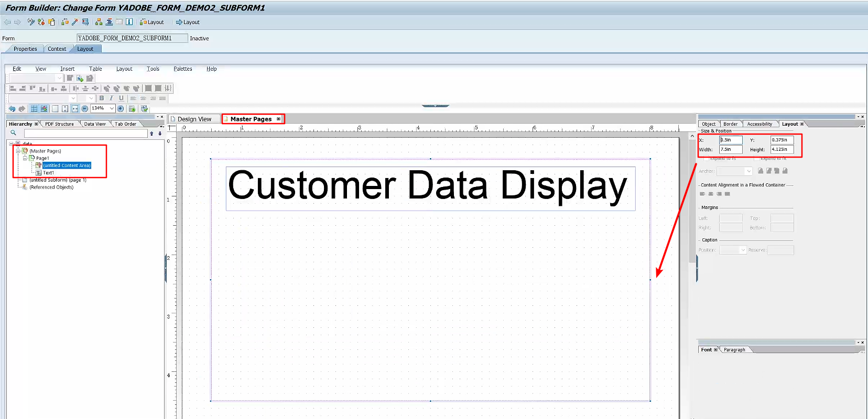The height and width of the screenshot is (419, 868).
Task: Open the 134% zoom dropdown
Action: pyautogui.click(x=112, y=108)
